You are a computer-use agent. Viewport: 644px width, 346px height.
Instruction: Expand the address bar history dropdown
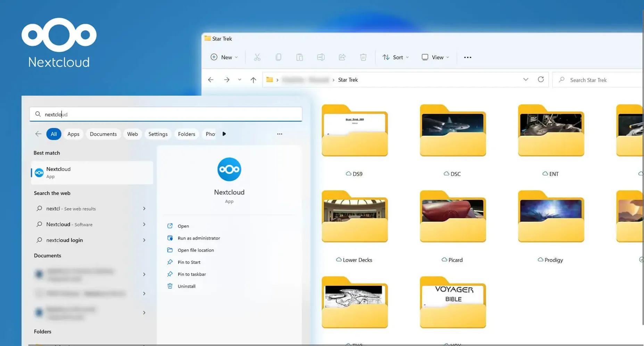pos(526,80)
